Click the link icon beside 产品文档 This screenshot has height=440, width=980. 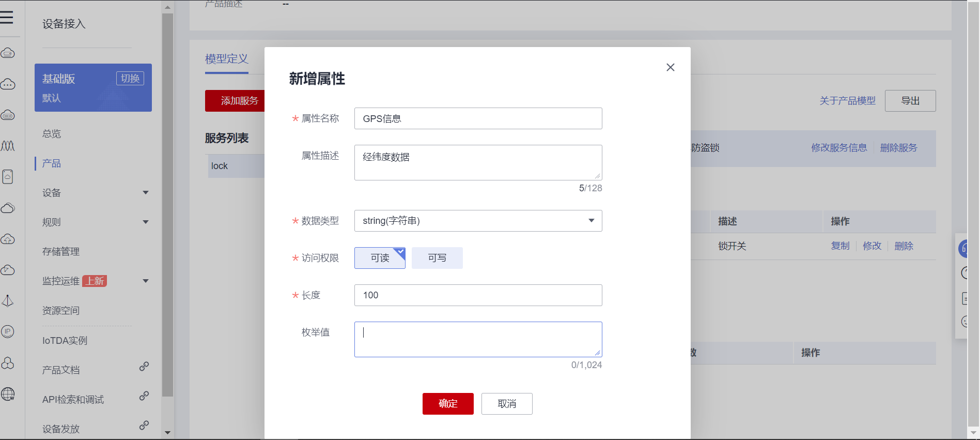tap(144, 367)
